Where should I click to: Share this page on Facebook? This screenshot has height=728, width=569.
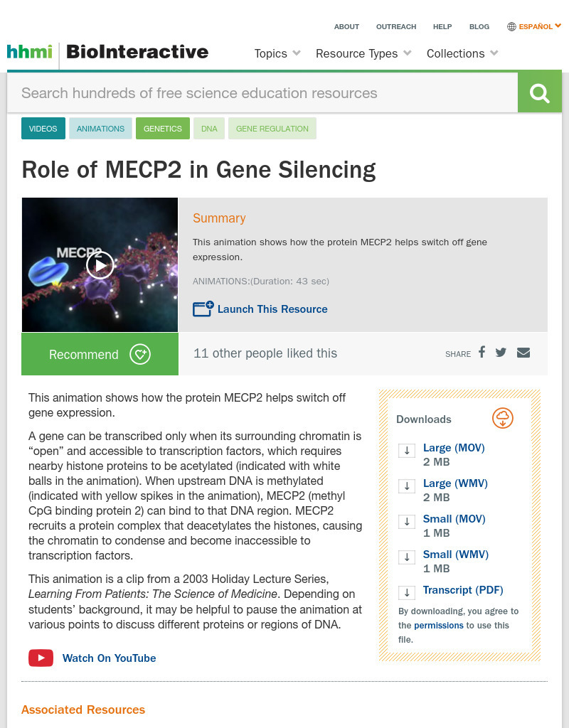[x=482, y=353]
